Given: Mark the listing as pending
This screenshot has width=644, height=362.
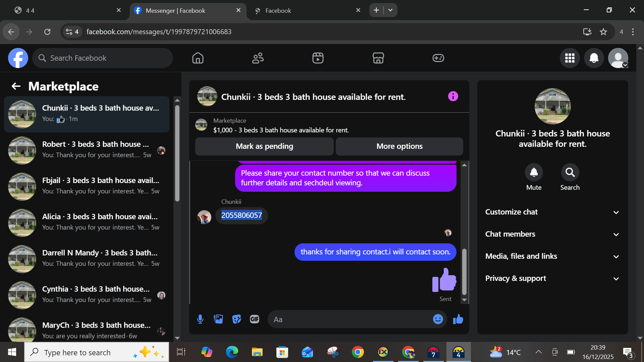Looking at the screenshot, I should [x=264, y=146].
